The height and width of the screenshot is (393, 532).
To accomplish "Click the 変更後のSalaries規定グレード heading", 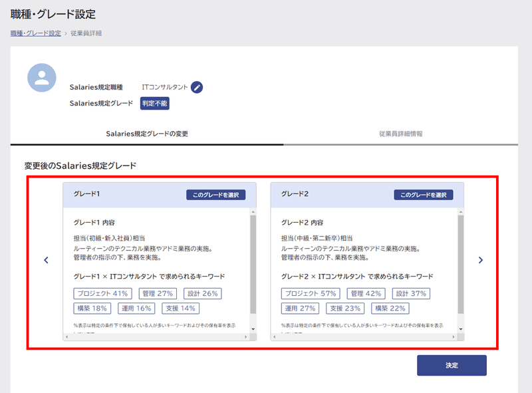I will [x=80, y=166].
